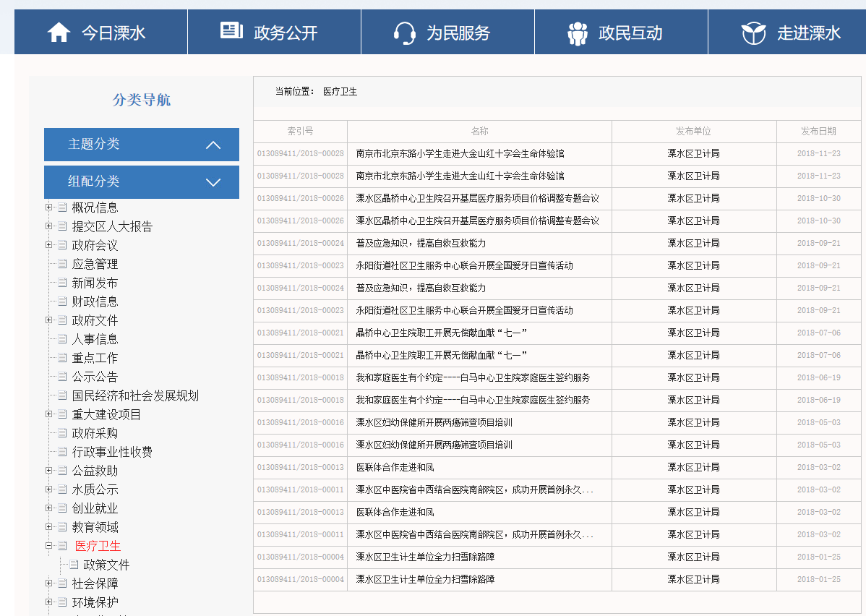Expand the 教育领域 tree node
Screen dimensions: 866x616
coord(48,527)
